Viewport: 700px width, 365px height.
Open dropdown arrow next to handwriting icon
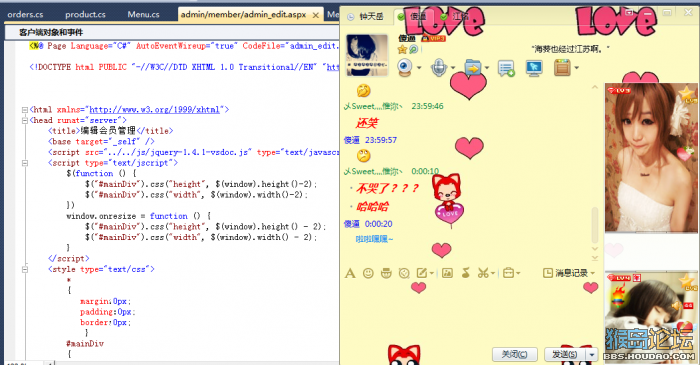click(x=432, y=274)
